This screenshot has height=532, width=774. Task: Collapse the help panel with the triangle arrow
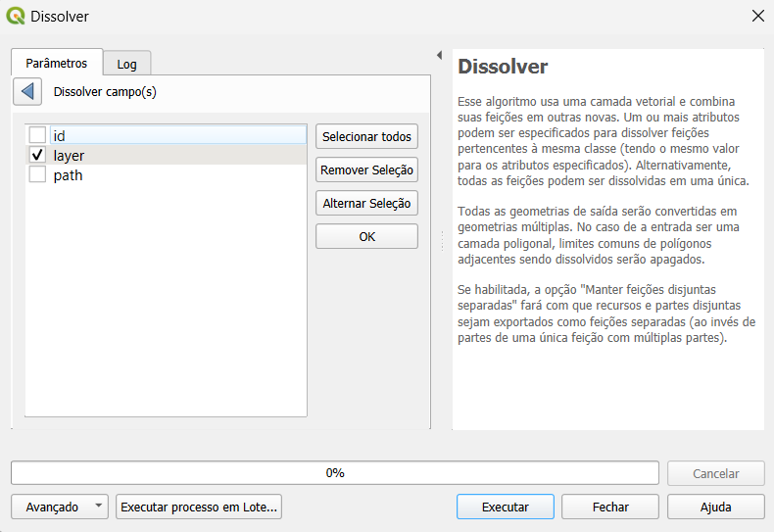[x=439, y=55]
